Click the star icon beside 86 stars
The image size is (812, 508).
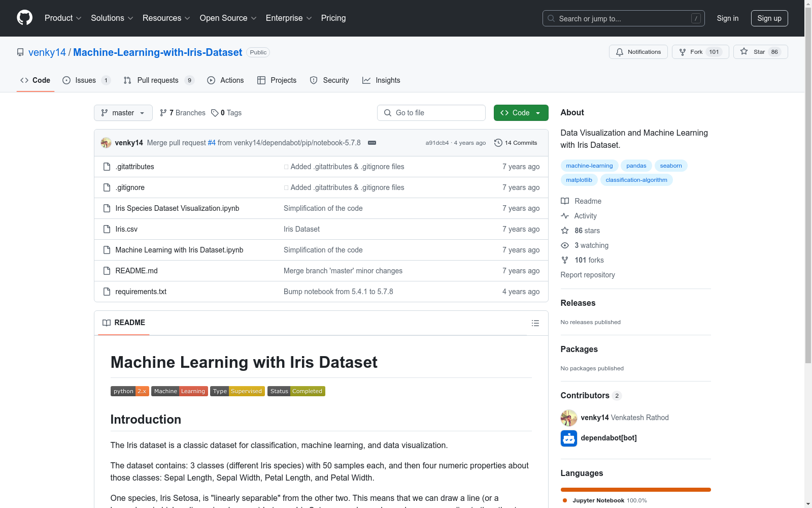click(x=565, y=231)
